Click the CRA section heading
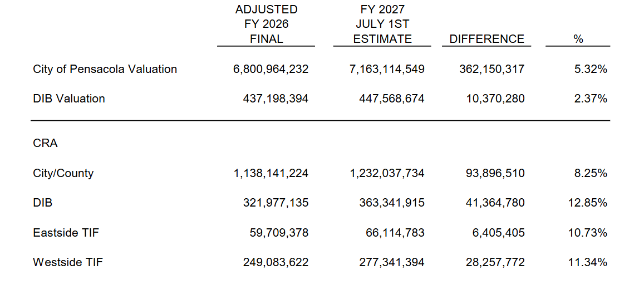 point(45,144)
